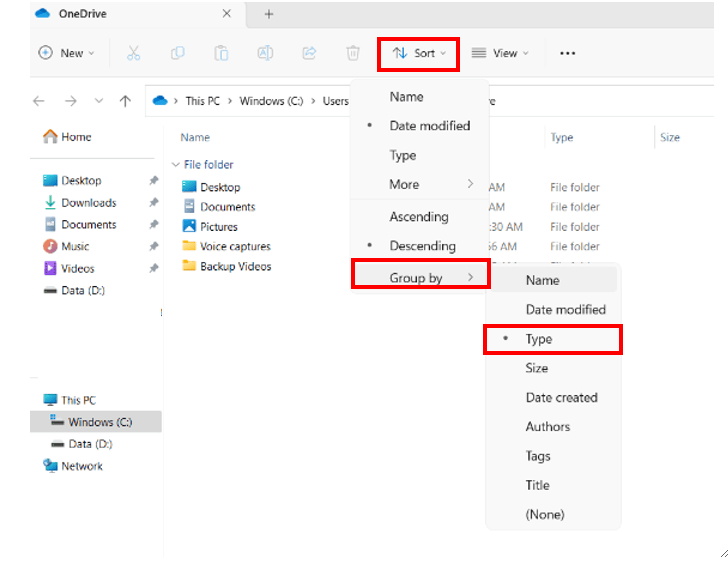Viewport: 728px width, 569px height.
Task: Click the pin icon next to Music
Action: (x=154, y=246)
